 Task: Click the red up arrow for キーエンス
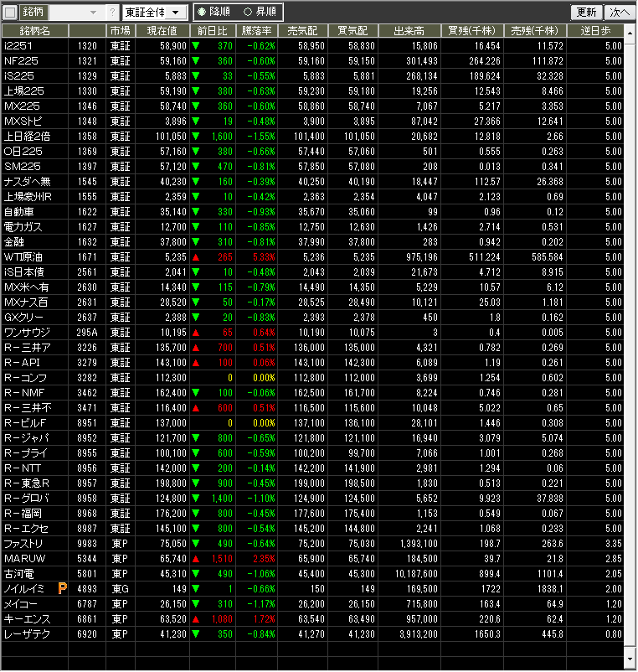coord(196,619)
